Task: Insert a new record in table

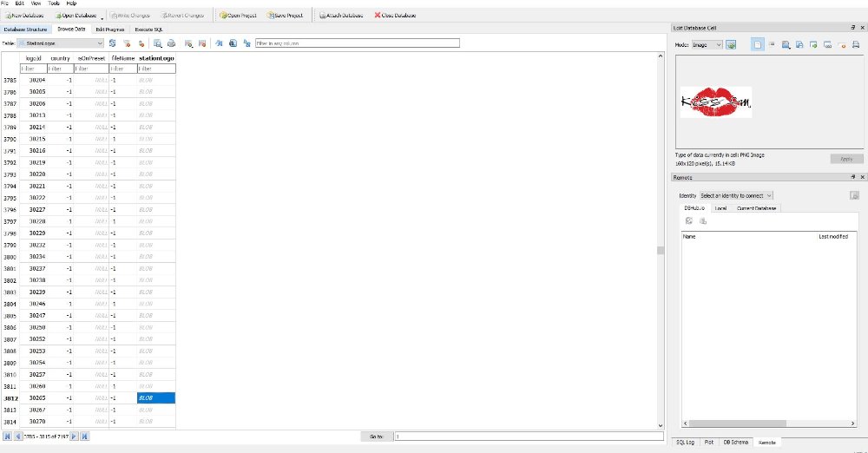Action: coord(188,43)
